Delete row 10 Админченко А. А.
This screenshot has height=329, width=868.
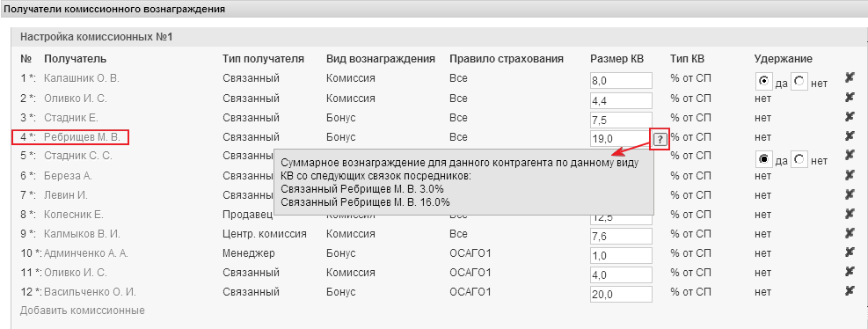[x=850, y=253]
